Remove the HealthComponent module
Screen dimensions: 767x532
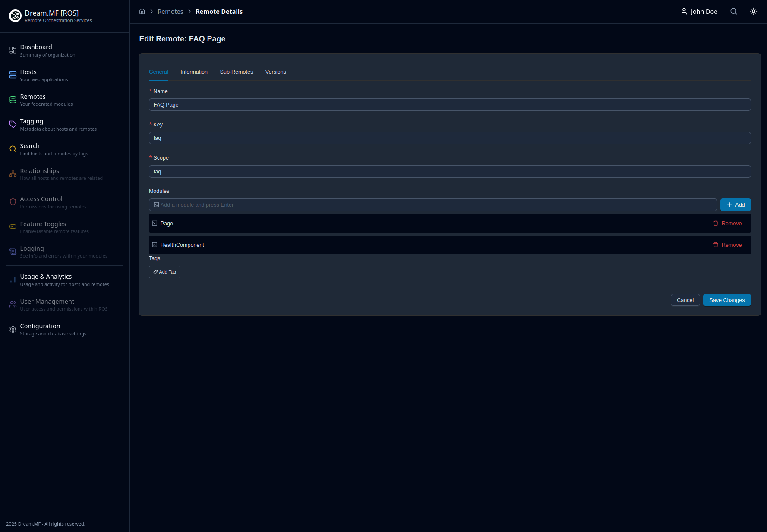coord(727,245)
